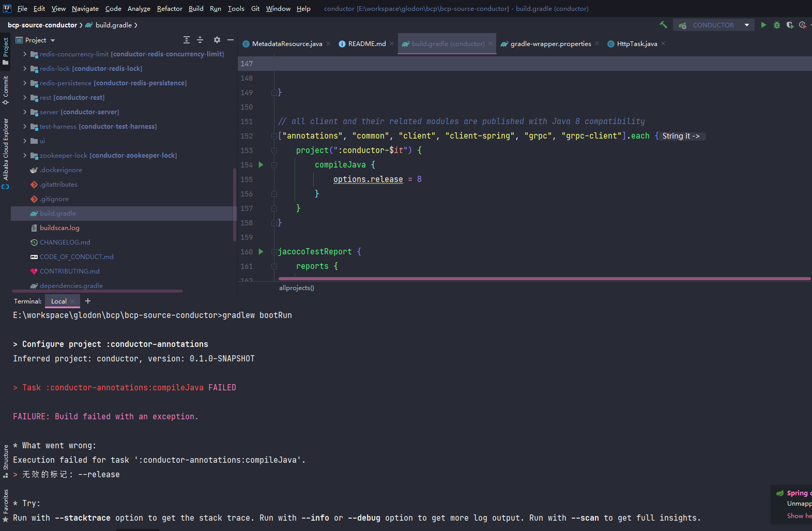Expand redis-concurrency-limit module

[25, 54]
